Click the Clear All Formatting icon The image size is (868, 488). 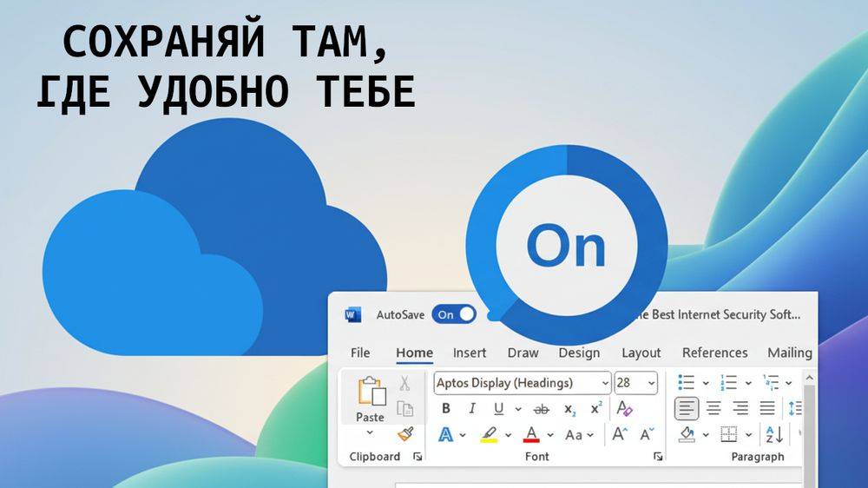point(624,409)
